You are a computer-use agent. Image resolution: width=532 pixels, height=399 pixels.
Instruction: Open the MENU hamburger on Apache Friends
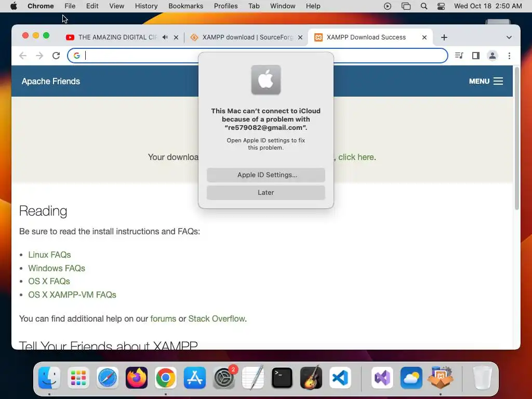(x=486, y=81)
